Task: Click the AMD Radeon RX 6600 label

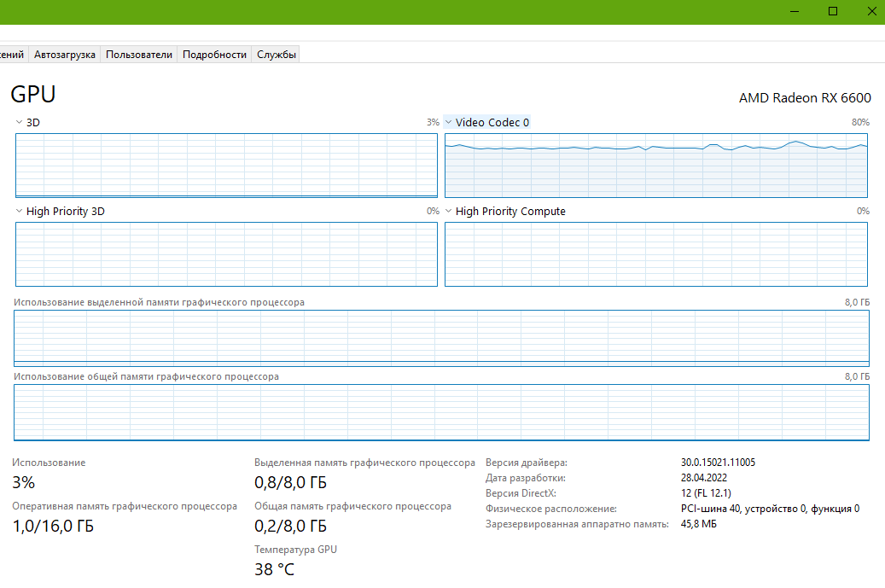Action: click(x=805, y=97)
